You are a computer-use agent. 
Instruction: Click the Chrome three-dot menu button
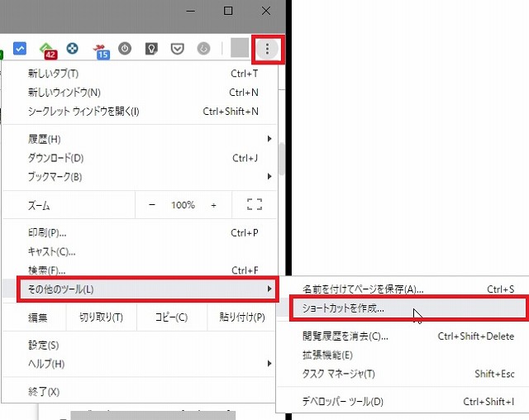click(267, 49)
